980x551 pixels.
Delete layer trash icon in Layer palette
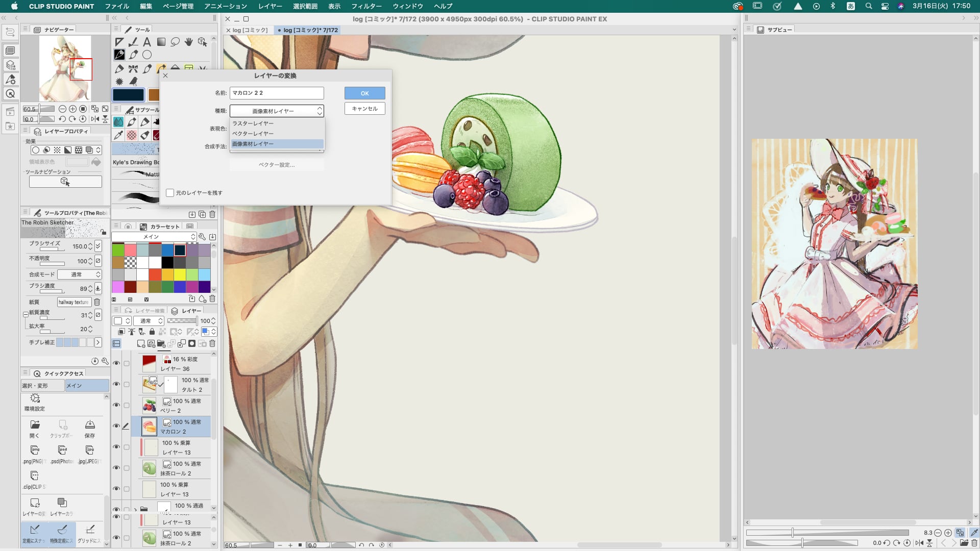(212, 344)
